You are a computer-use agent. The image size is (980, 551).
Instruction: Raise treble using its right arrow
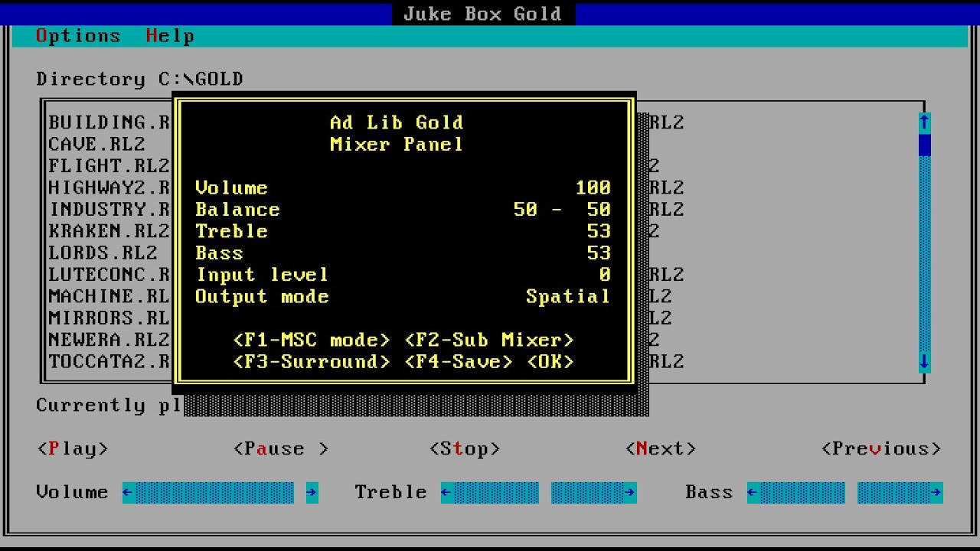630,493
